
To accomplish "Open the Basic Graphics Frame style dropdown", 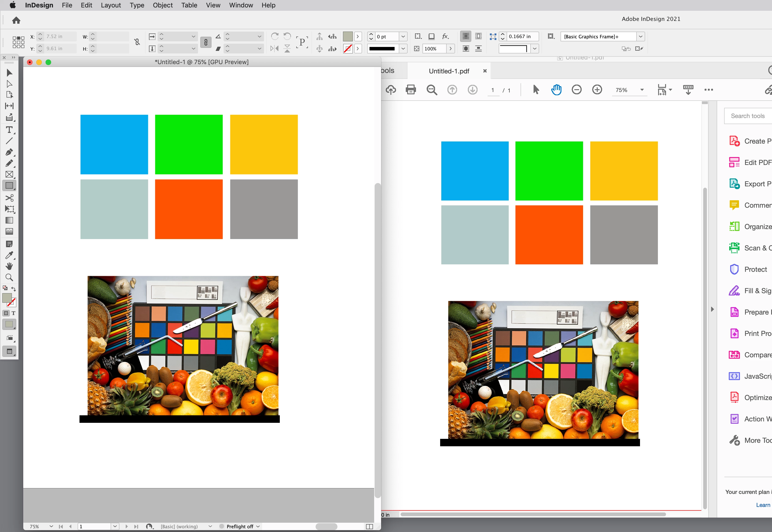I will point(640,37).
